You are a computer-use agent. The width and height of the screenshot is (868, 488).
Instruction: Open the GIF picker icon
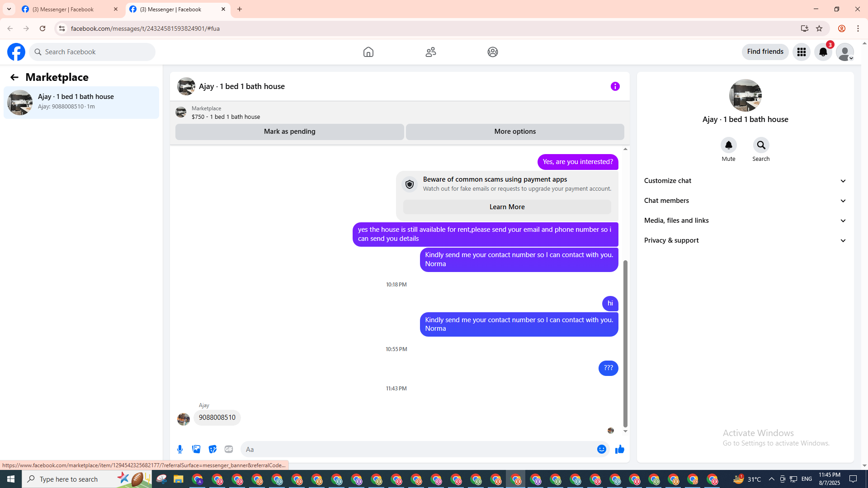(229, 449)
